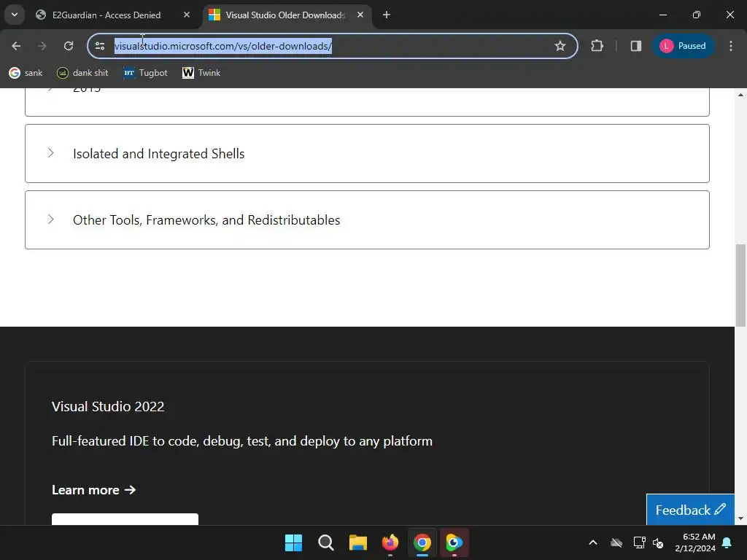Bookmark this page with the star icon
This screenshot has height=560, width=747.
(560, 46)
